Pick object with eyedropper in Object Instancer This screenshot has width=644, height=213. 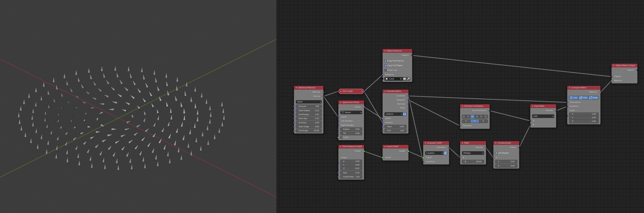click(408, 79)
